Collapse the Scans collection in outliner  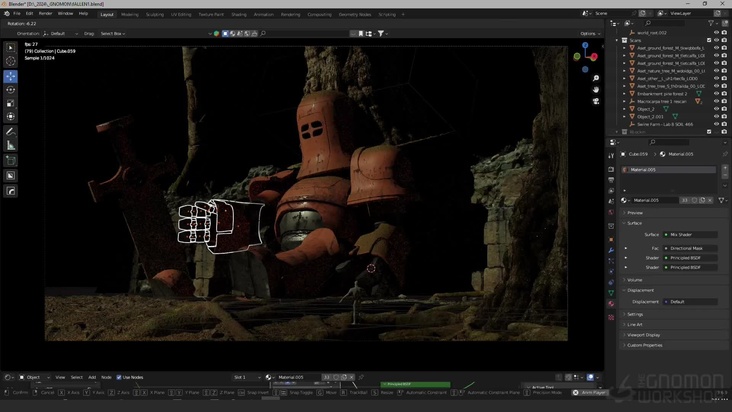[617, 40]
